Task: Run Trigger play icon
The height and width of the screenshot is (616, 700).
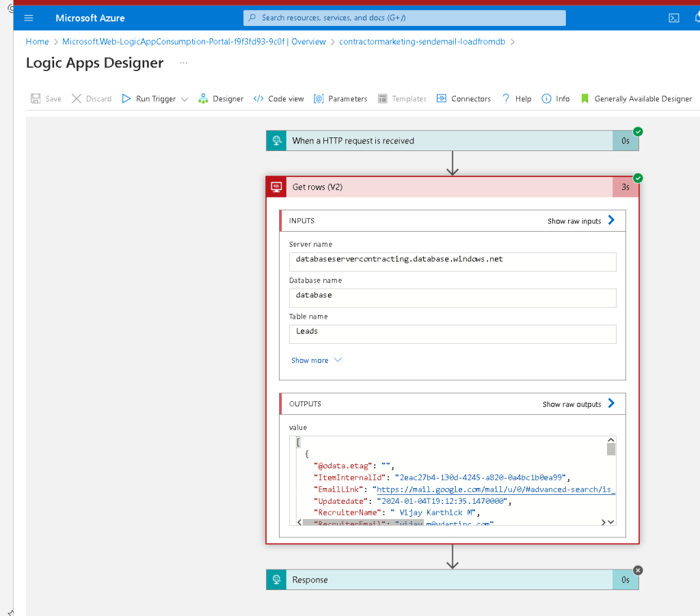Action: click(x=126, y=98)
